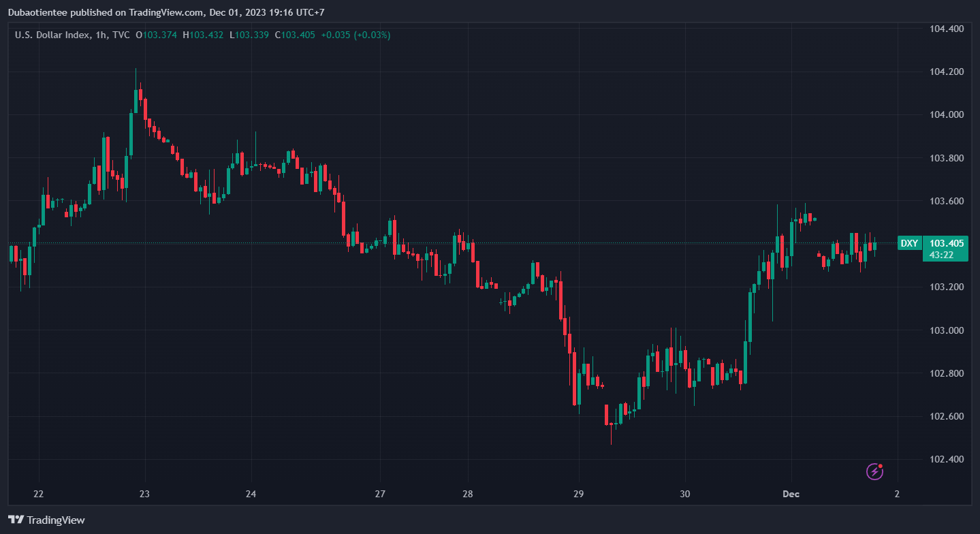Click the 104.200 price axis label
The width and height of the screenshot is (980, 534).
click(947, 72)
